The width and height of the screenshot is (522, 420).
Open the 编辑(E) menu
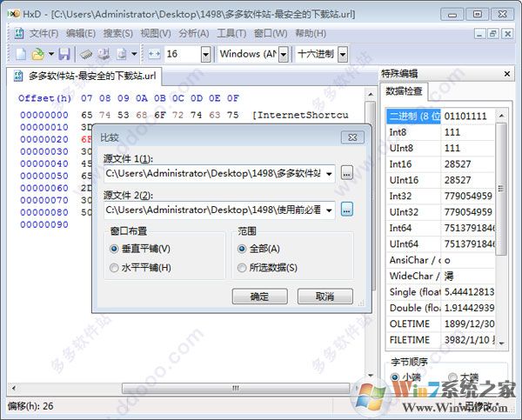tap(81, 34)
